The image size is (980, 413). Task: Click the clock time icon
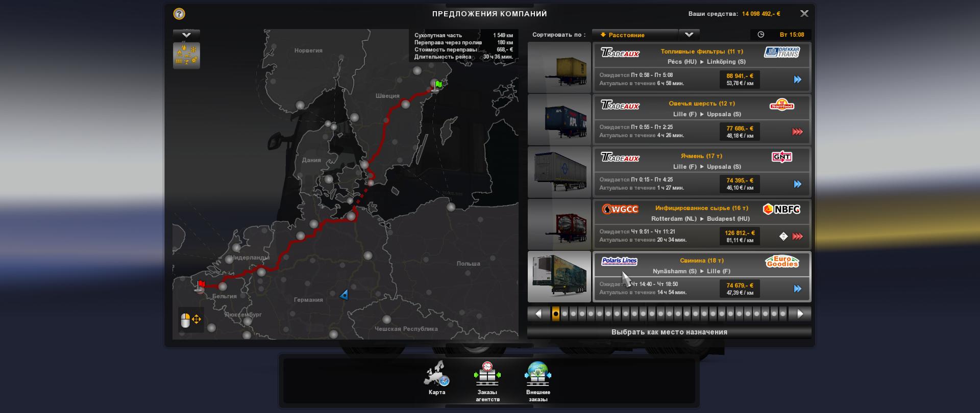(x=761, y=35)
